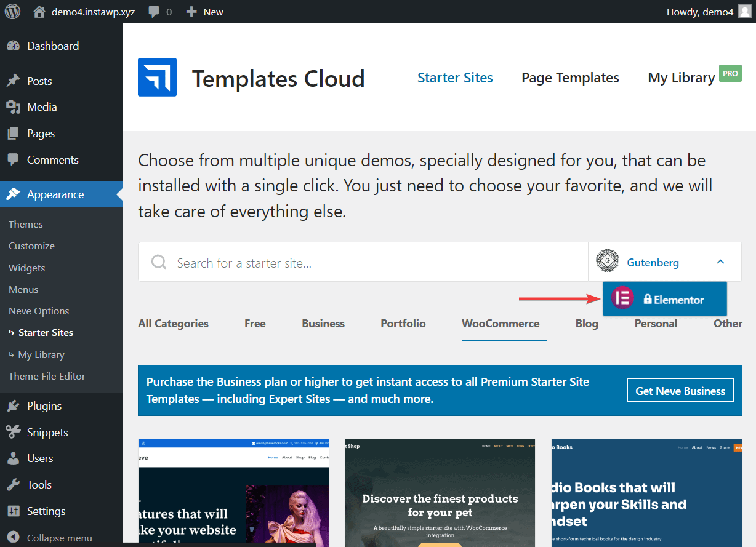Click the Templates Cloud logo icon

(157, 78)
